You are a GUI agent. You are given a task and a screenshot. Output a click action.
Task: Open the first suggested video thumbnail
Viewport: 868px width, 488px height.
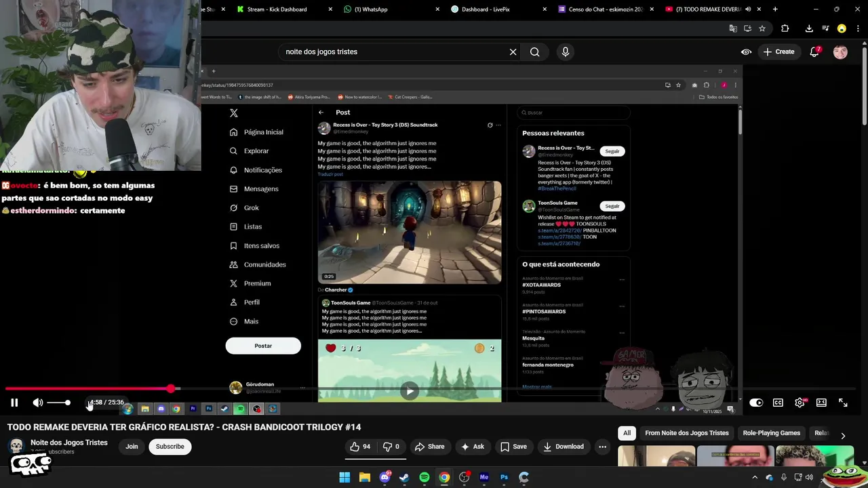click(656, 457)
